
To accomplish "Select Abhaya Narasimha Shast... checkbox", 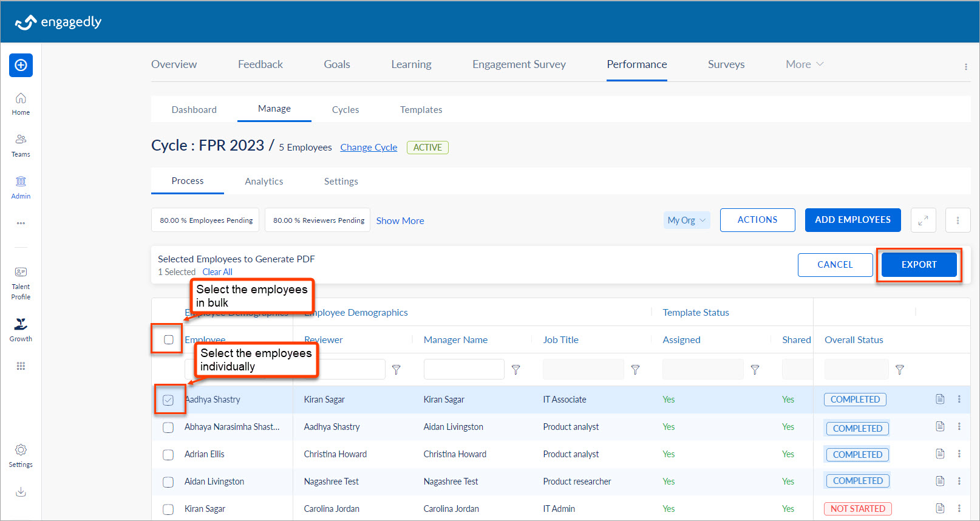I will pyautogui.click(x=168, y=427).
